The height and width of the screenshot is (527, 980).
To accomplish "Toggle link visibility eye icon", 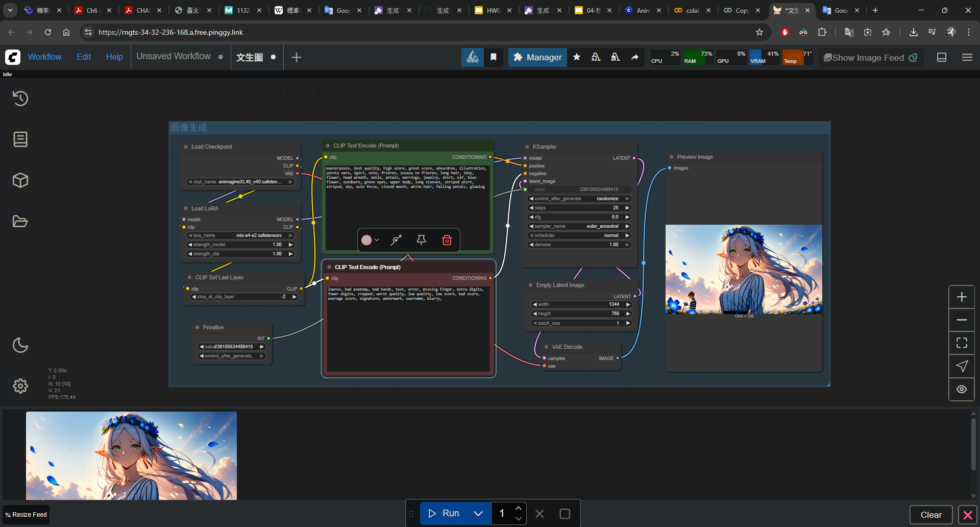I will point(962,389).
